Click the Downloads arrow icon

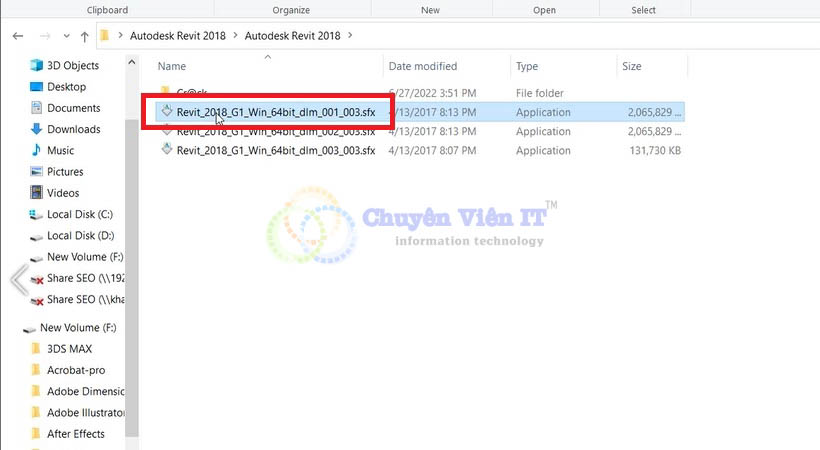point(36,129)
